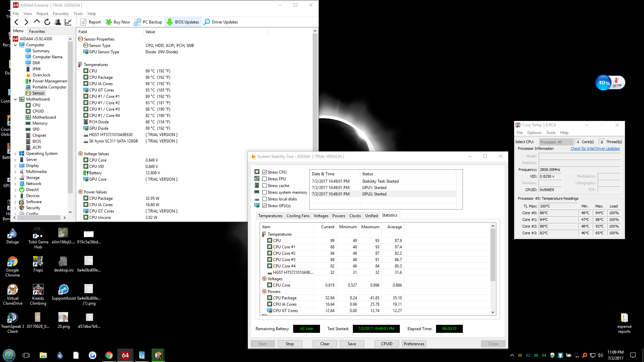Click the Buy Now toolbar icon
This screenshot has width=644, height=362.
(108, 22)
